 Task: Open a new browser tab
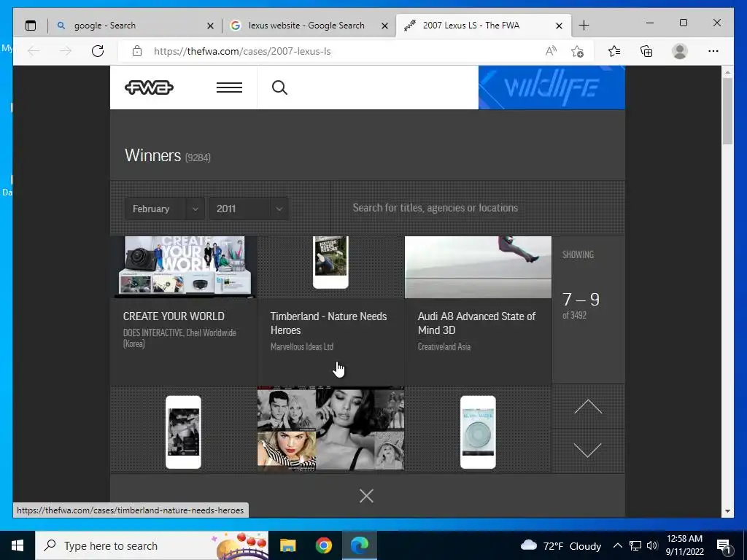coord(584,26)
